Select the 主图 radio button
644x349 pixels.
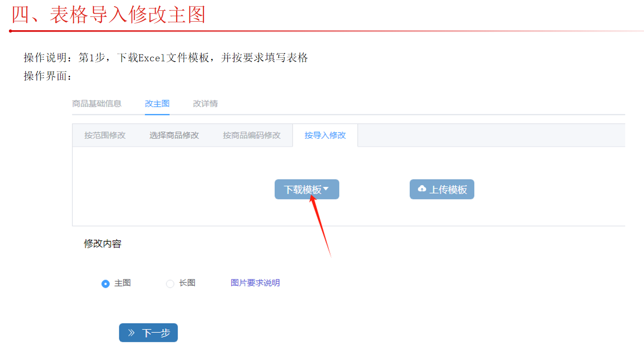(106, 284)
